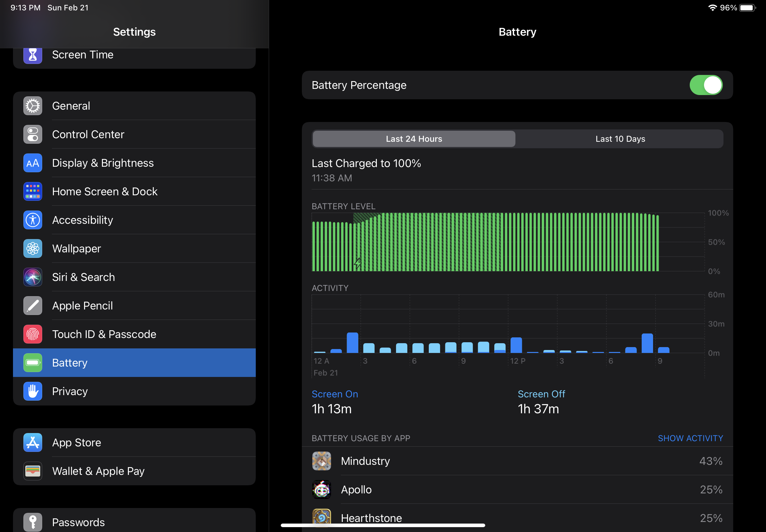Tap the charging bolt in battery chart

[x=357, y=263]
